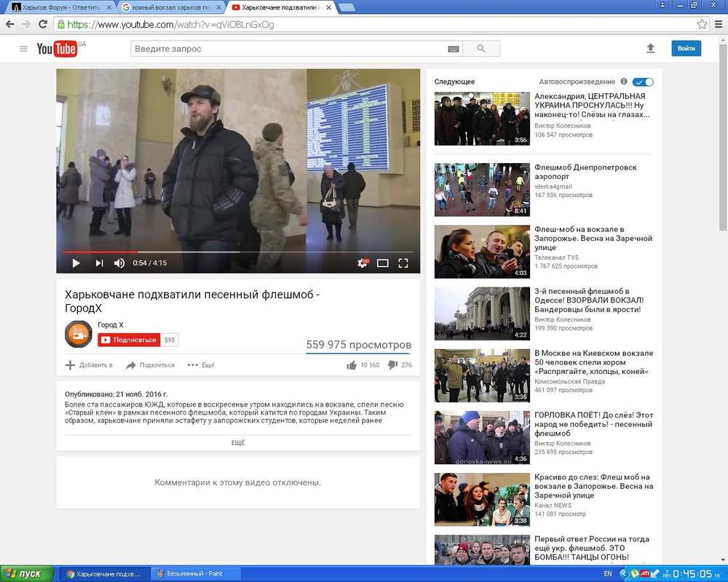Play the video with the play button

[x=76, y=263]
